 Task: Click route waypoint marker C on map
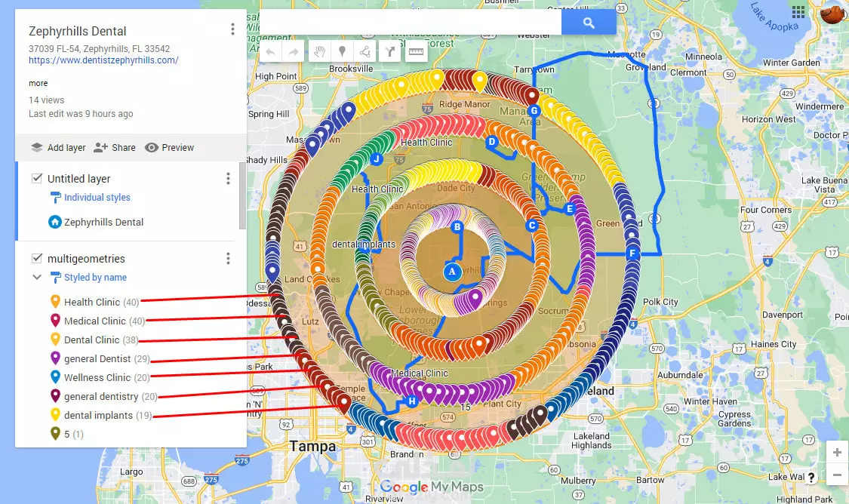pos(532,225)
